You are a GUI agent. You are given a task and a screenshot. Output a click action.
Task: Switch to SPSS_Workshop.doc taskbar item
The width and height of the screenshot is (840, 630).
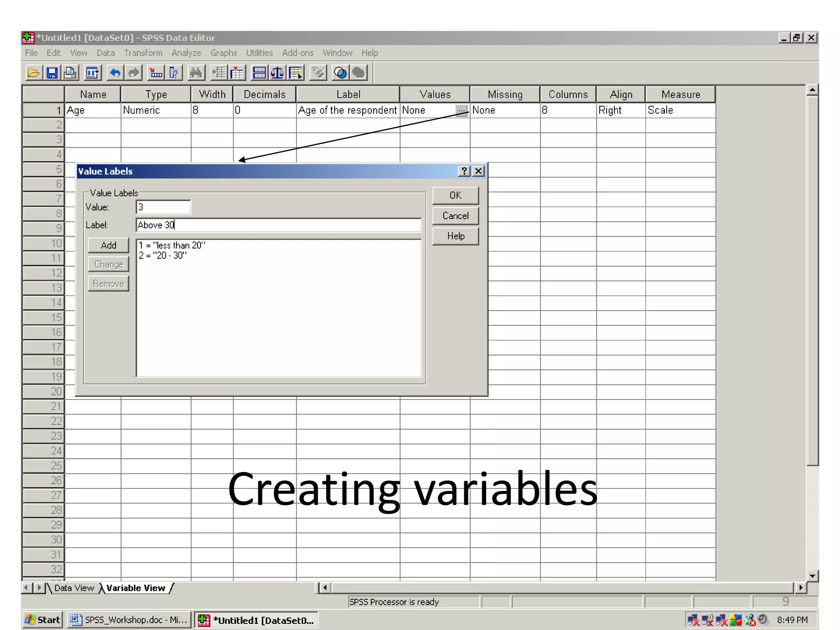pos(128,620)
